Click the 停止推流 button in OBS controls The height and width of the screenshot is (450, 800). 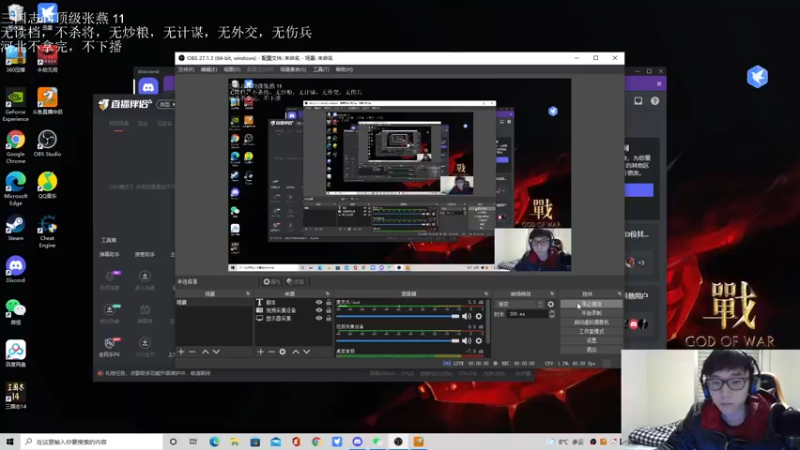(x=591, y=304)
